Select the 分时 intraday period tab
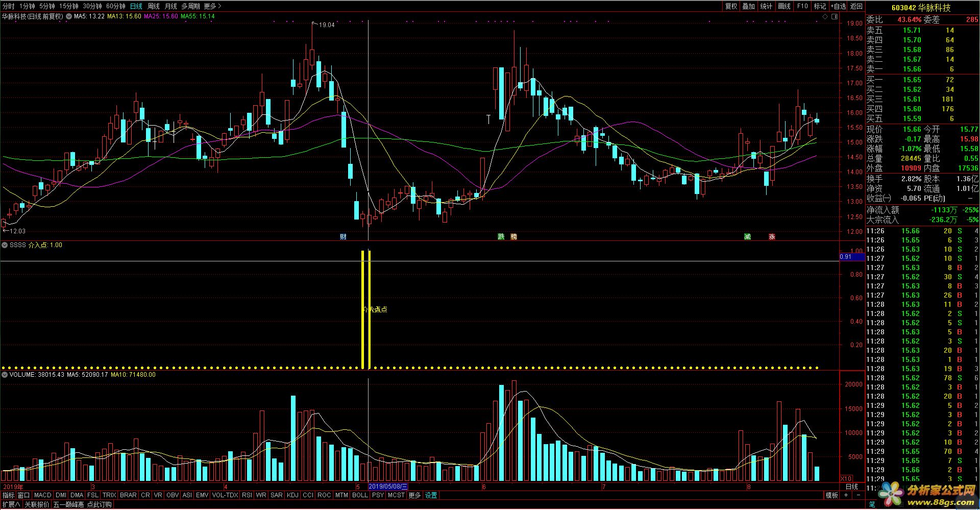Image resolution: width=980 pixels, height=510 pixels. click(x=9, y=6)
